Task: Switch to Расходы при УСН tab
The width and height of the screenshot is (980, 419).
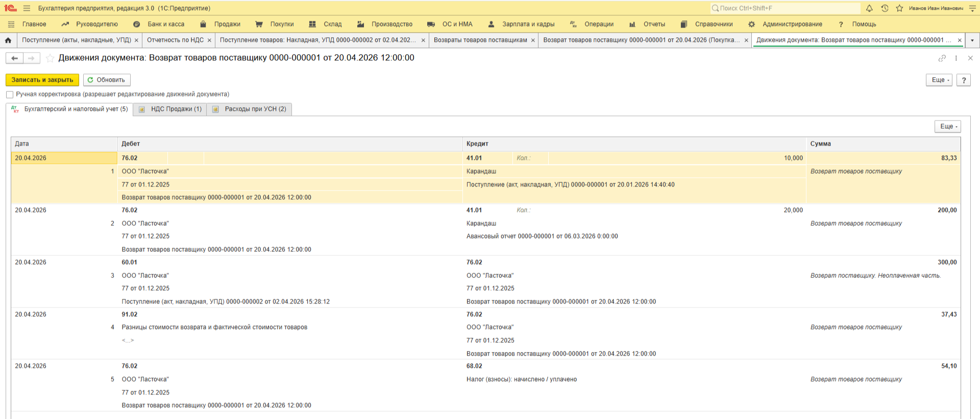Action: [x=250, y=109]
